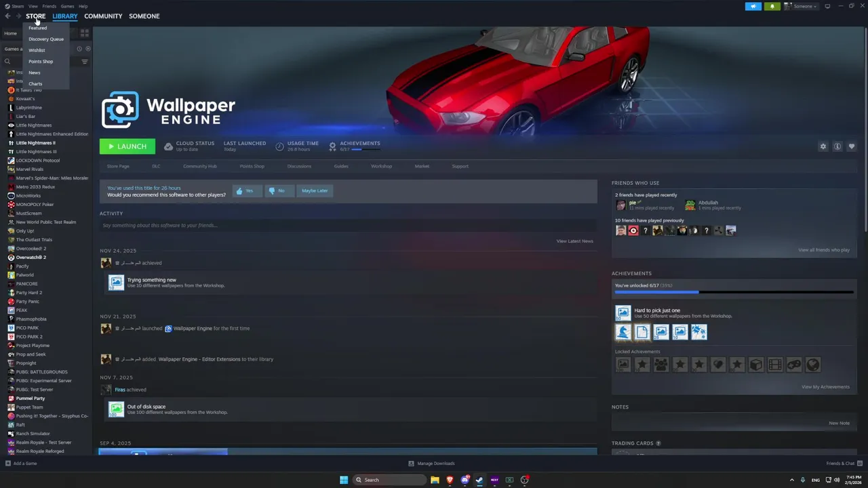Open the Community Hub tab
This screenshot has height=488, width=868.
200,166
